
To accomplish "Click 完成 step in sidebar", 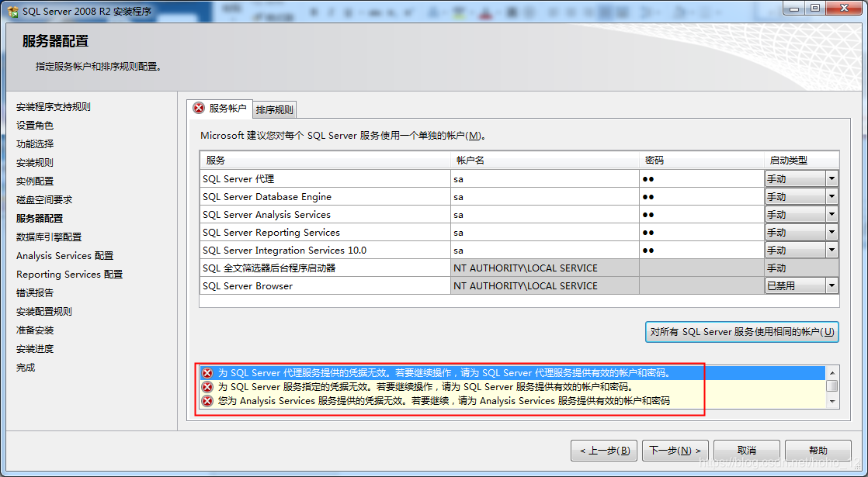I will (x=26, y=367).
